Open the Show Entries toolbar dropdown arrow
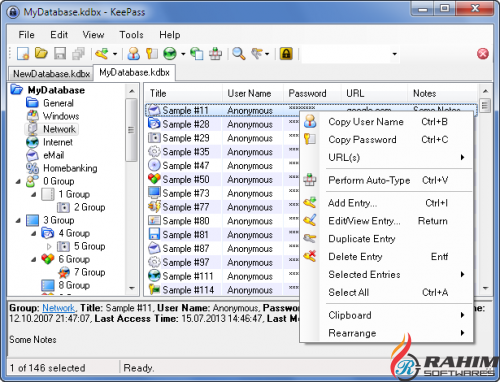Image resolution: width=500 pixels, height=382 pixels. (x=267, y=54)
